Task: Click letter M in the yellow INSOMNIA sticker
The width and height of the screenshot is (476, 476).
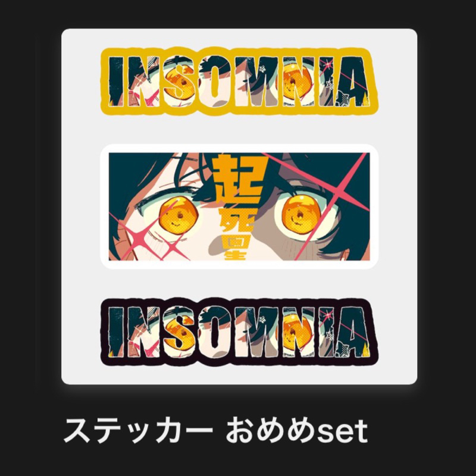Action: [258, 82]
